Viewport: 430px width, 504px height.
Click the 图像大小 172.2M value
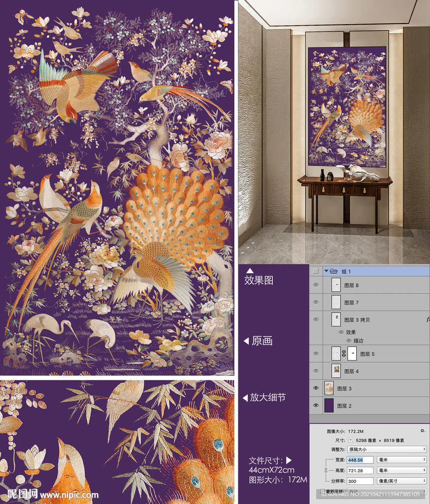pos(356,431)
